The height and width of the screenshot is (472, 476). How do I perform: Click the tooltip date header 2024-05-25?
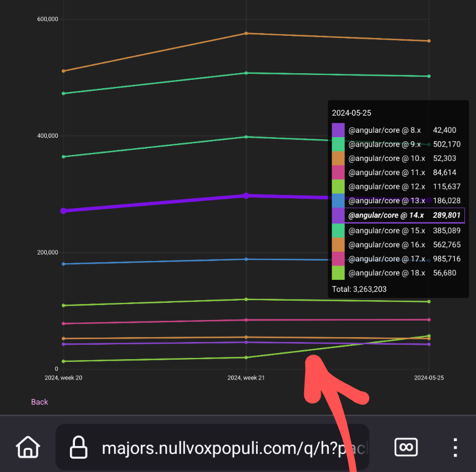(x=351, y=113)
